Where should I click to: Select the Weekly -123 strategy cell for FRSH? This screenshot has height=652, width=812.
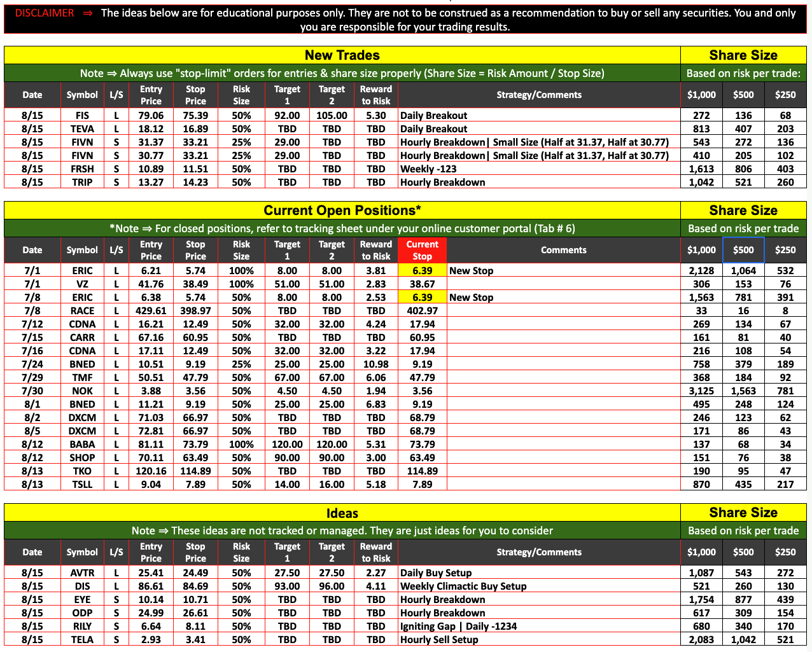click(x=428, y=169)
